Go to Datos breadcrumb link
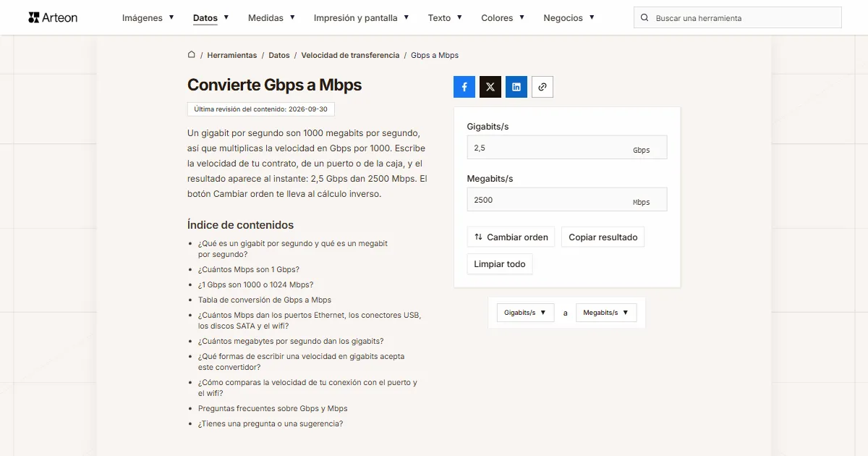This screenshot has width=868, height=456. tap(279, 55)
